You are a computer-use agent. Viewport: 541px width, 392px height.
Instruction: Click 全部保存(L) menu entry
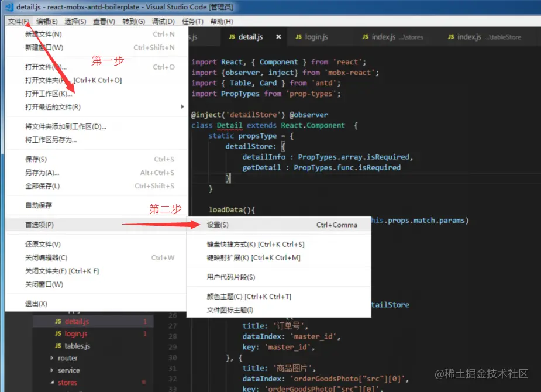click(x=97, y=186)
